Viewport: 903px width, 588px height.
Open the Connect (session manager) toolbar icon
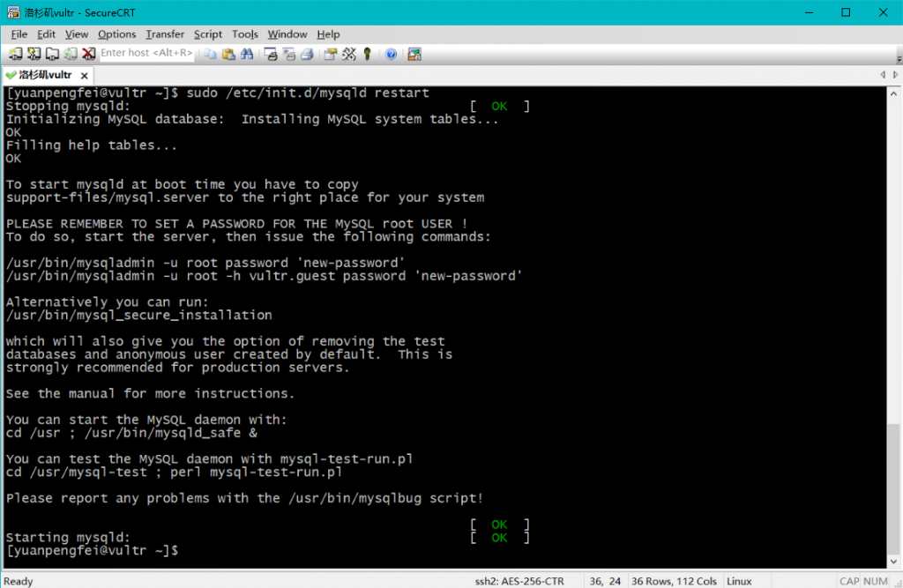pyautogui.click(x=16, y=54)
